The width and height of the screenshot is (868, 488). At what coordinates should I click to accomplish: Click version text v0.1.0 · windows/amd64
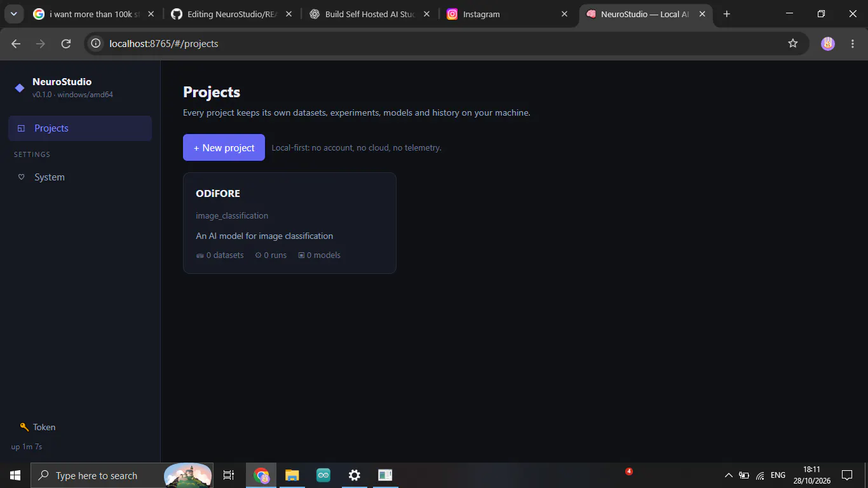tap(72, 95)
